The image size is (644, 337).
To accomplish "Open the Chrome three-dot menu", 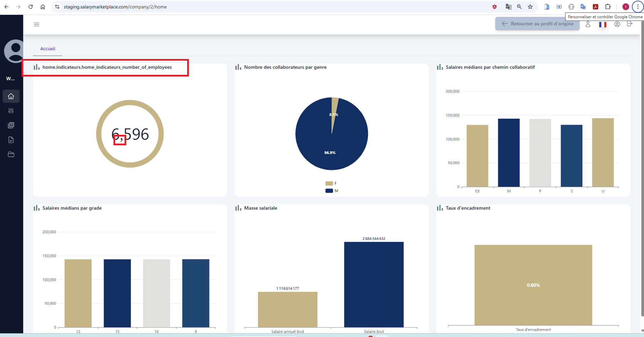I will point(638,7).
